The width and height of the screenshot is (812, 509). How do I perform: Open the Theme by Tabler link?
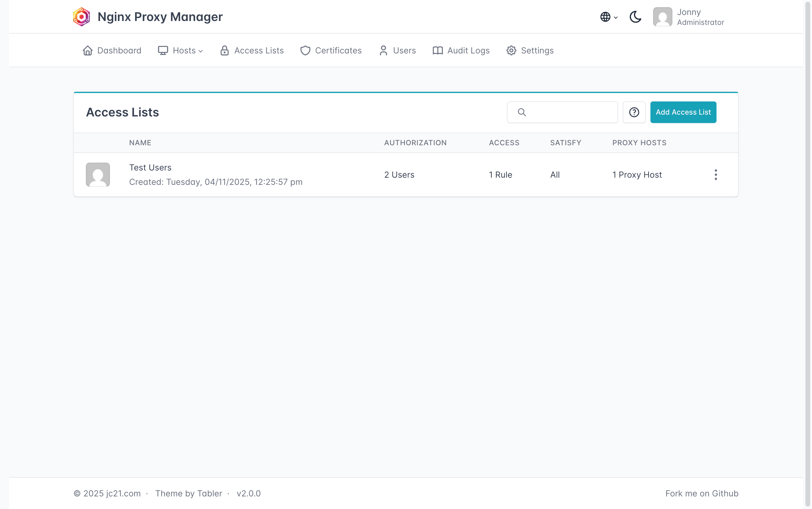[x=189, y=493]
